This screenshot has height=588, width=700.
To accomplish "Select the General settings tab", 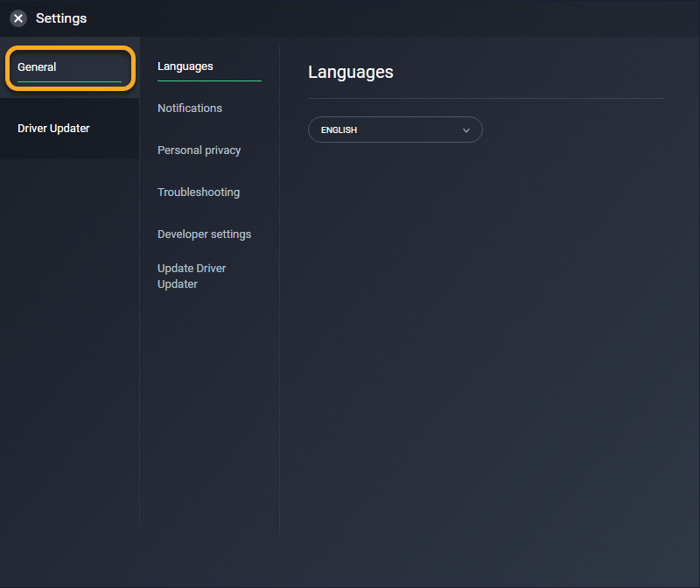I will click(37, 67).
